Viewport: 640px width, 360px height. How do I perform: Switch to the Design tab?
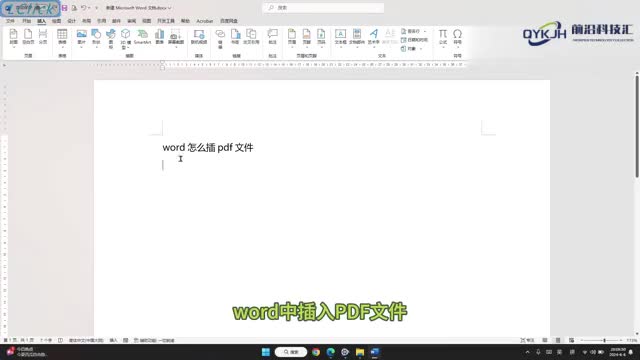click(x=71, y=21)
